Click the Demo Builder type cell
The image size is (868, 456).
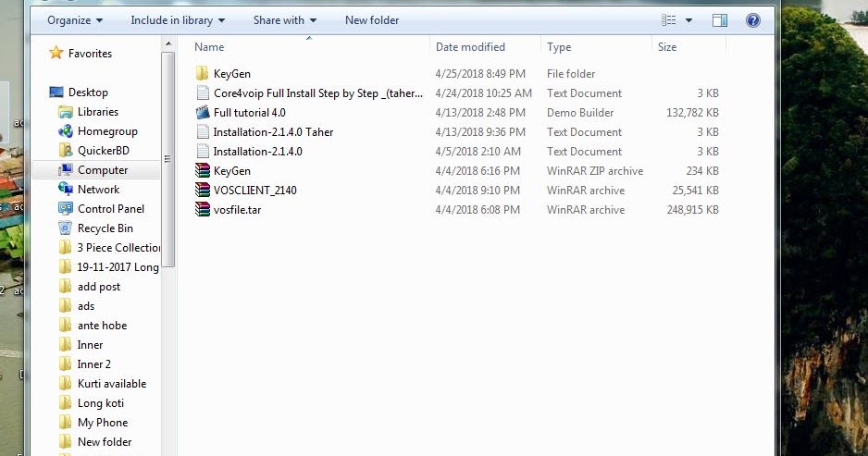[580, 112]
